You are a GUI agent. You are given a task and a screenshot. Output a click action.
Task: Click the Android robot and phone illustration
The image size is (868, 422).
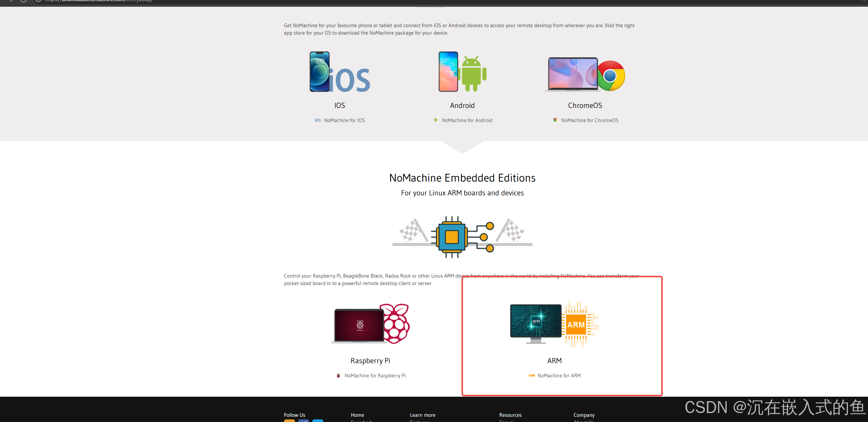pos(462,72)
